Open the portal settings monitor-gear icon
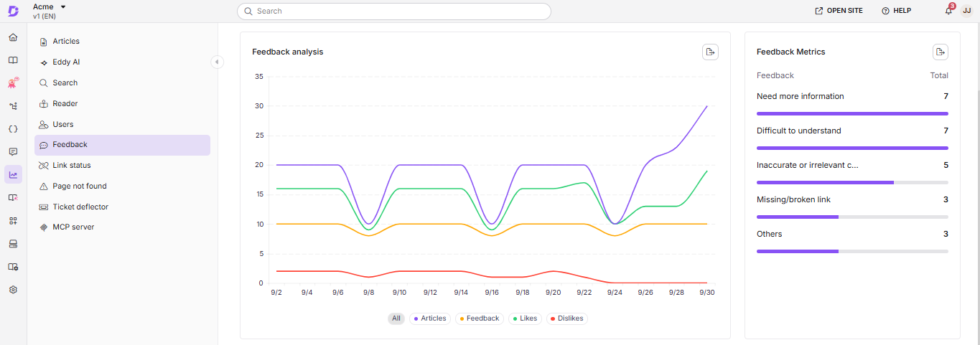980x345 pixels. coord(13,267)
